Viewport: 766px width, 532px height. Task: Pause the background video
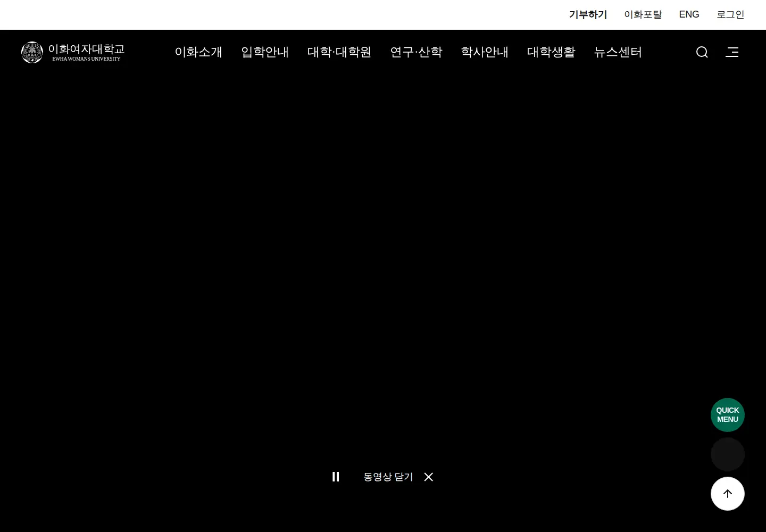336,477
